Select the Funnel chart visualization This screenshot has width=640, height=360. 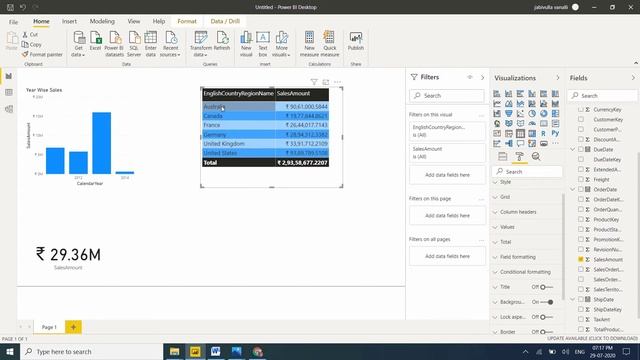pos(509,113)
